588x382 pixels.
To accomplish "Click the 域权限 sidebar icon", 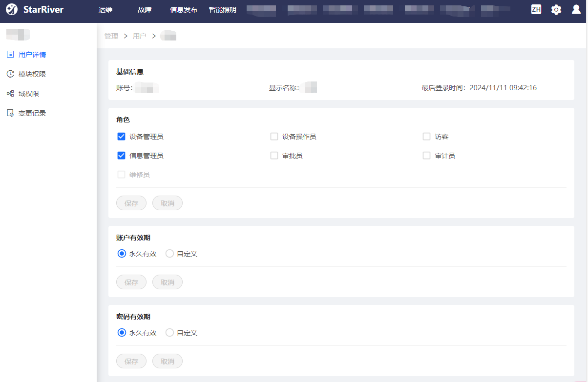I will (10, 93).
